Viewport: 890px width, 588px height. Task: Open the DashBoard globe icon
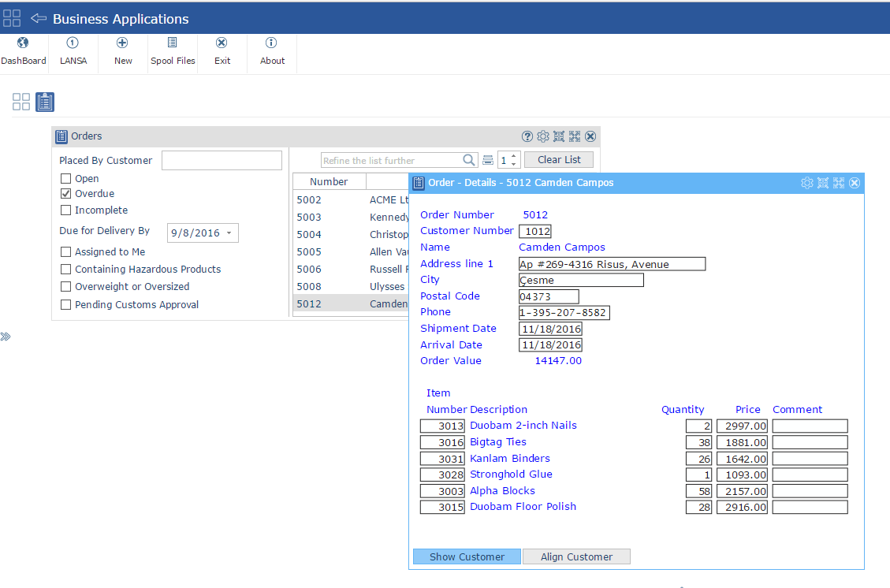(23, 43)
